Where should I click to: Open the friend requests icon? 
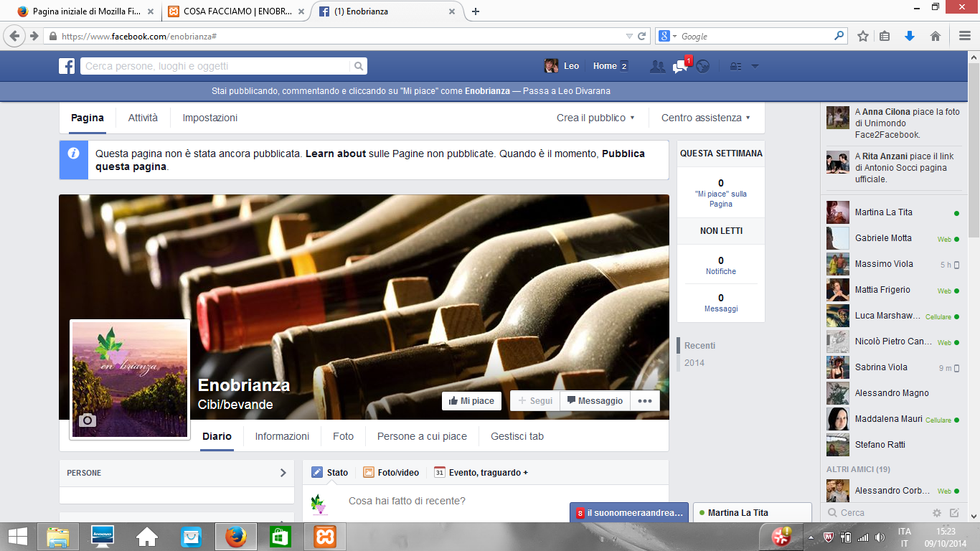pos(657,66)
